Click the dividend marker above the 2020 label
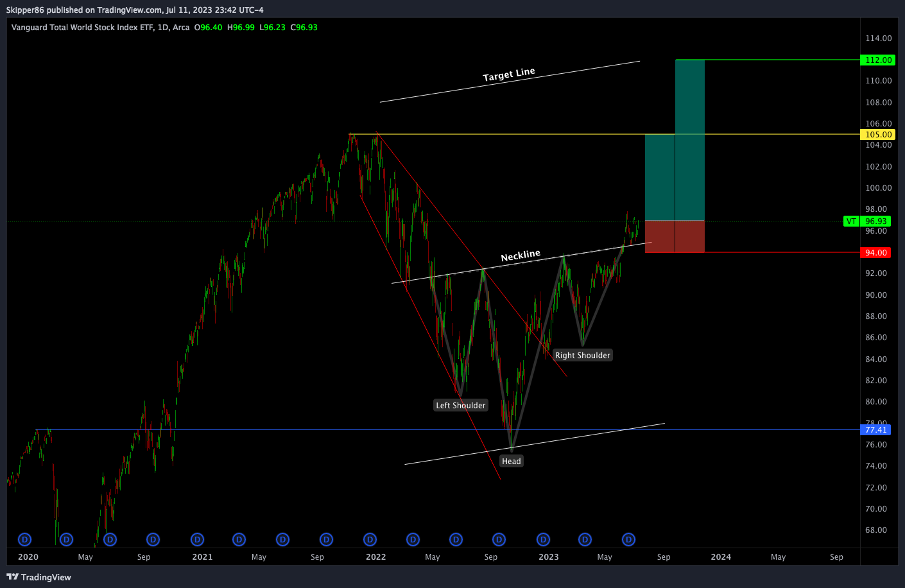 pyautogui.click(x=25, y=539)
